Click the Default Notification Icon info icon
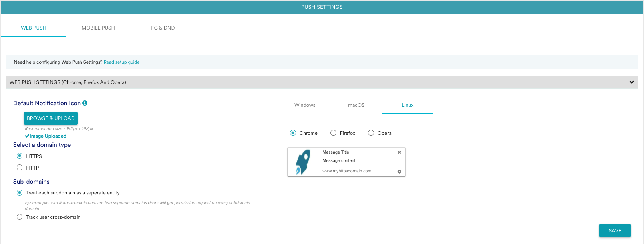 tap(85, 103)
